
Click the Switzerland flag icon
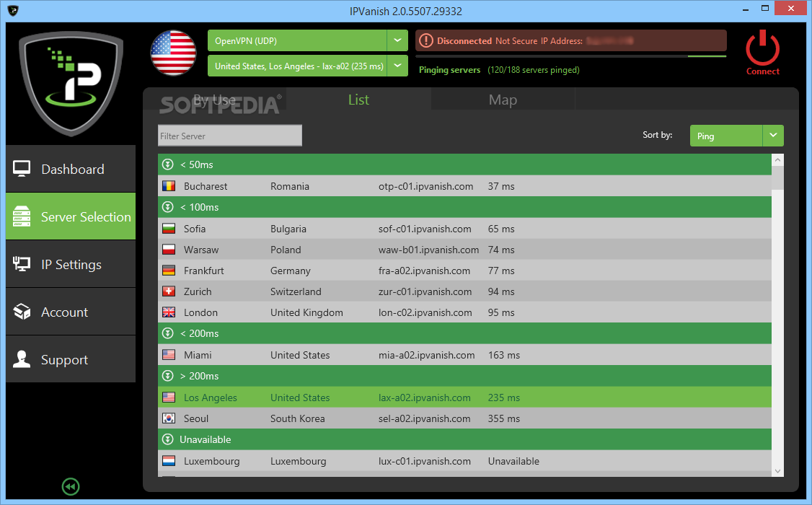point(169,291)
